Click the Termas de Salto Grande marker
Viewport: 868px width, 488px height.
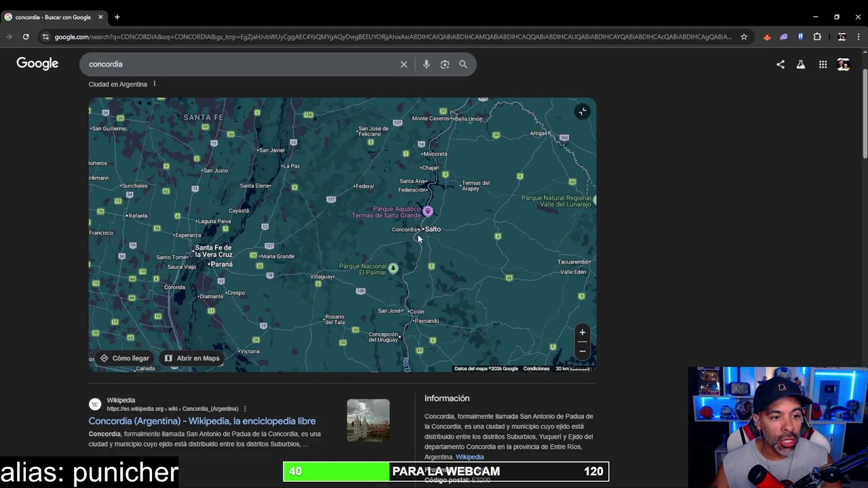[x=428, y=211]
